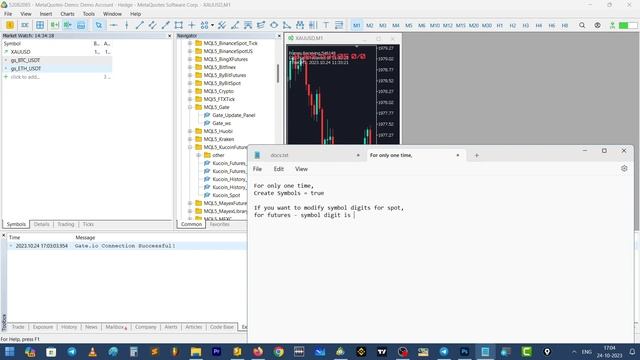Expand the 'other' subfolder
The width and height of the screenshot is (640, 360).
[x=199, y=155]
